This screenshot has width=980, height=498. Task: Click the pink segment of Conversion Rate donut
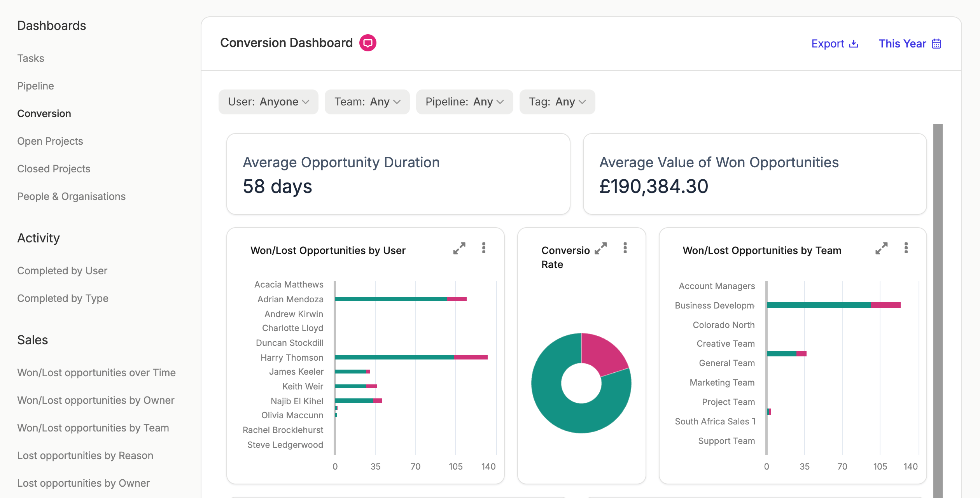coord(603,352)
